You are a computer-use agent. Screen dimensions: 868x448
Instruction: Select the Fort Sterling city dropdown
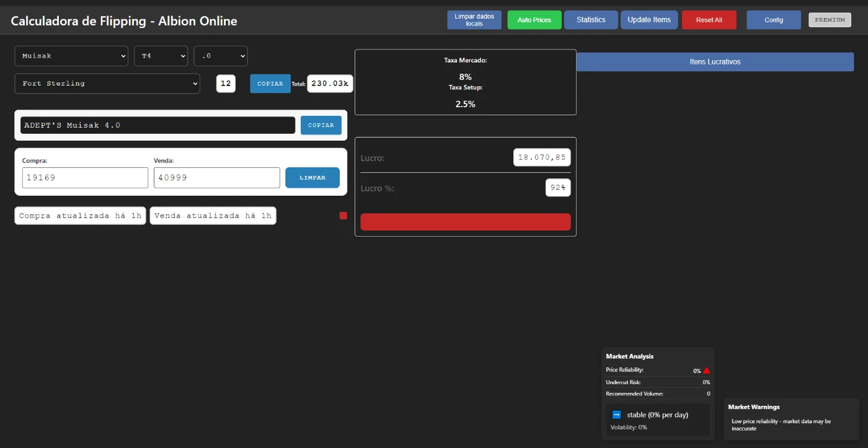point(107,84)
